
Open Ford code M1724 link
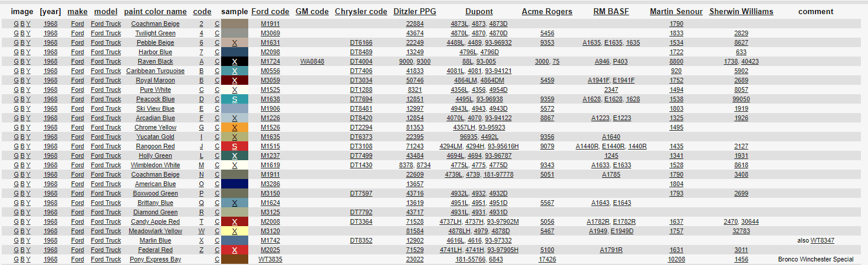tap(270, 62)
